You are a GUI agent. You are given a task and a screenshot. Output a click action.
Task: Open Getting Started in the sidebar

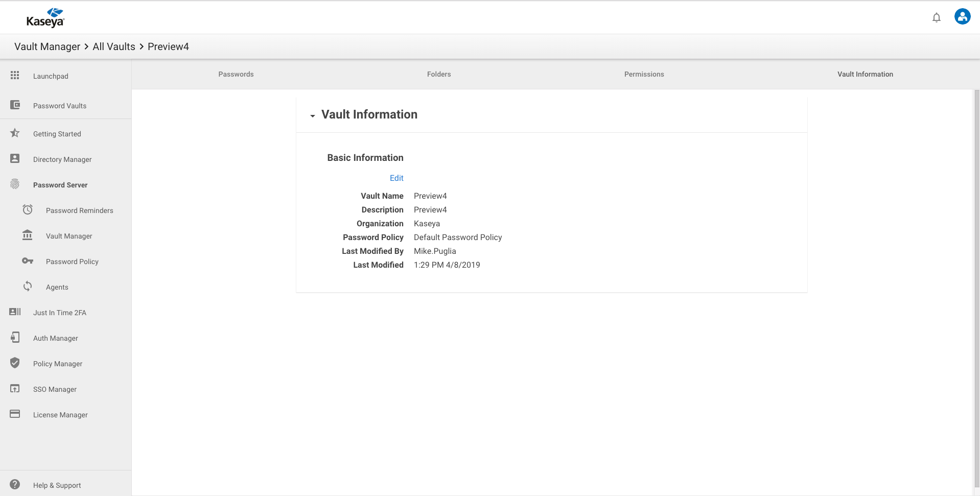[x=57, y=134]
